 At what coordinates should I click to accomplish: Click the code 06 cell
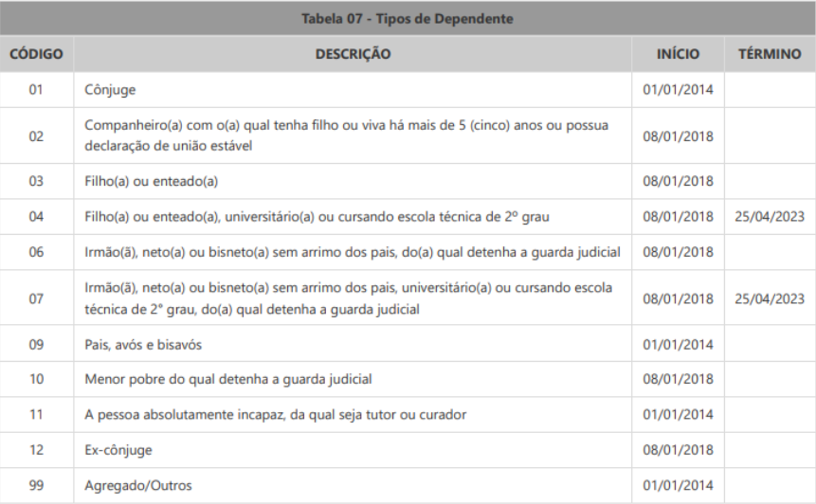click(x=37, y=252)
